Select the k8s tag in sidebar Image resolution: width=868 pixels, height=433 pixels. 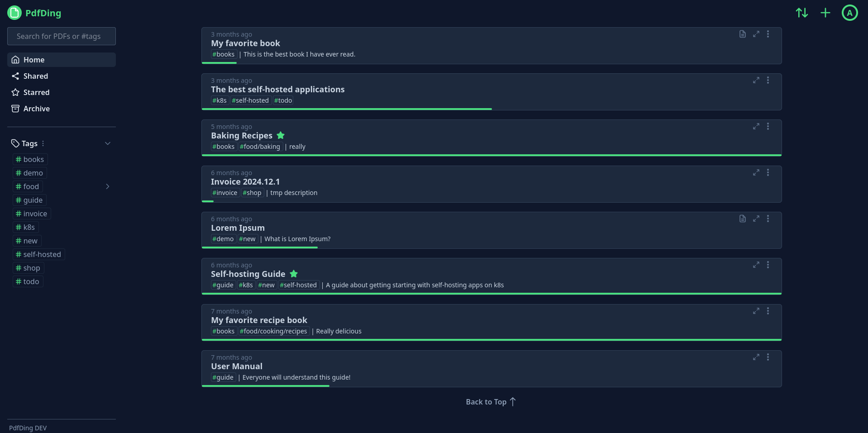click(x=25, y=227)
